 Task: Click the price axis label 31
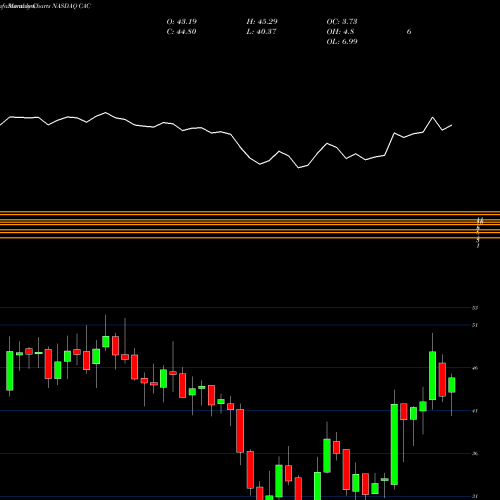coord(475,496)
